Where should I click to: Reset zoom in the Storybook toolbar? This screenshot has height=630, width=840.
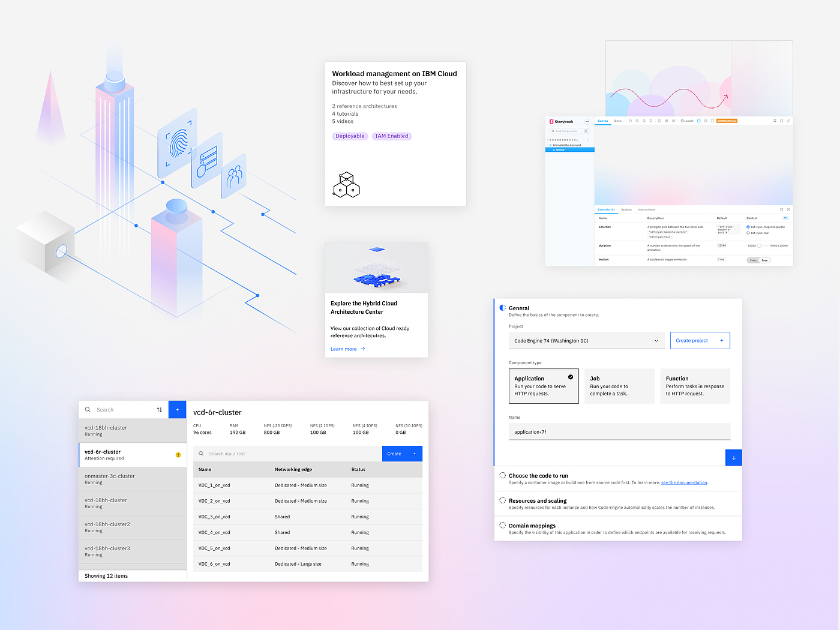point(651,121)
